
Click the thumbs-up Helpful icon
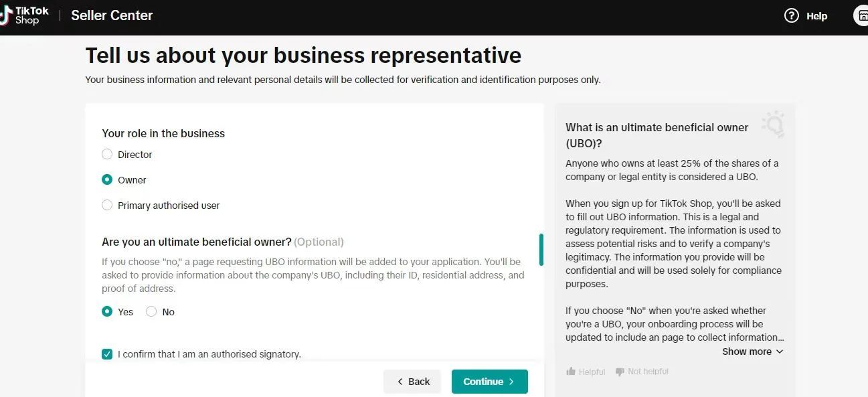coord(571,372)
